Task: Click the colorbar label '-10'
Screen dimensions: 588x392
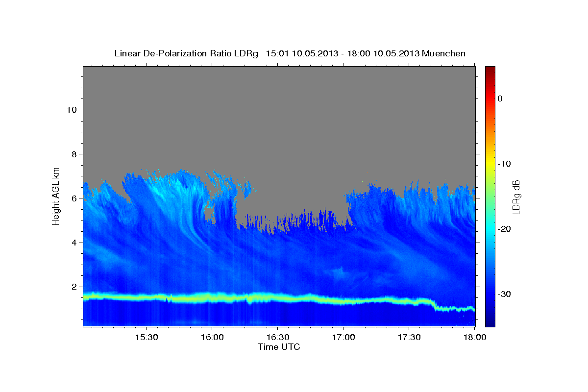Action: coord(504,164)
